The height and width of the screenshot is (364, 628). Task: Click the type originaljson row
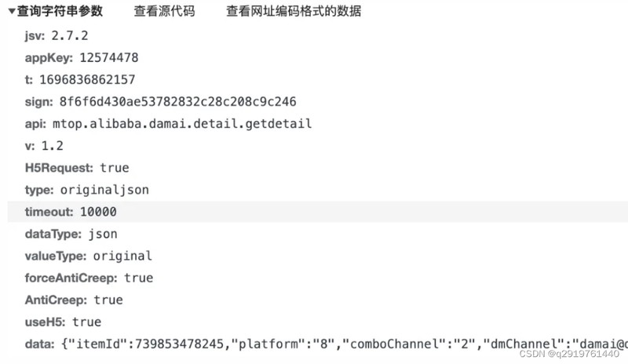87,189
